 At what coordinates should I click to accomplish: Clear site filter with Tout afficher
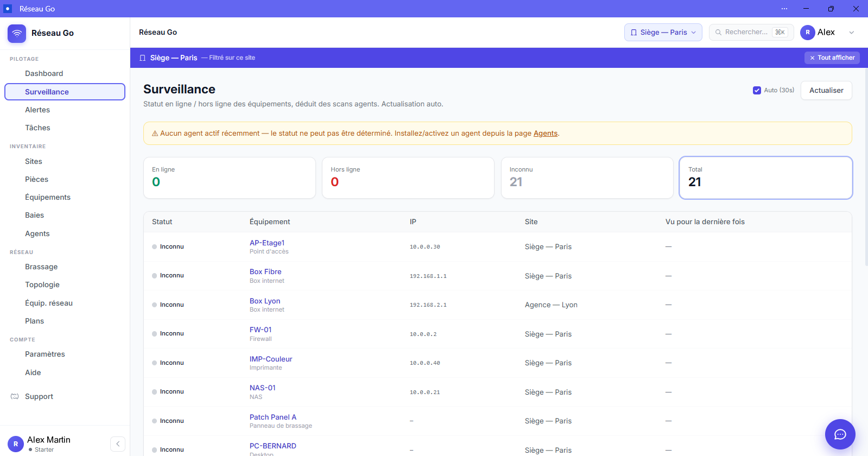coord(832,58)
